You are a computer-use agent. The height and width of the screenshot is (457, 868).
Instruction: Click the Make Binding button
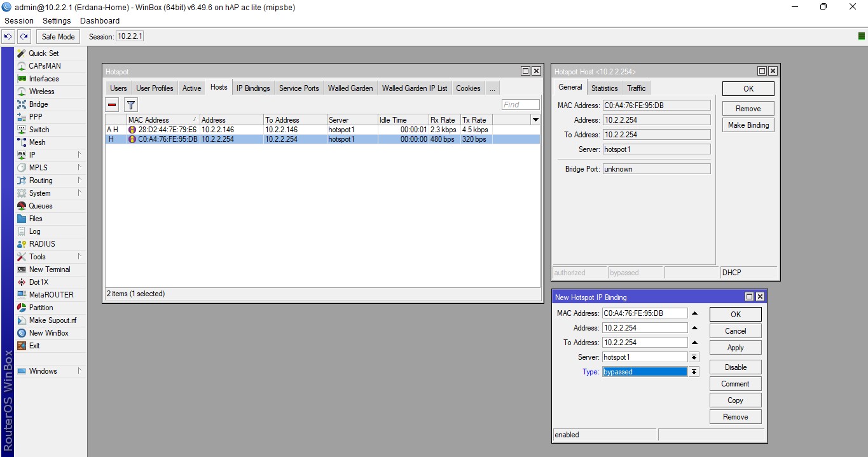pyautogui.click(x=748, y=125)
